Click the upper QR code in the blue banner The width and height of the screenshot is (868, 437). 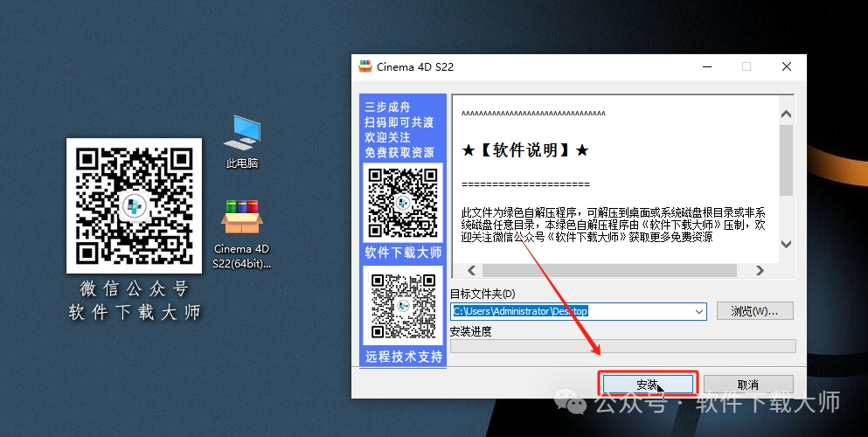click(402, 202)
